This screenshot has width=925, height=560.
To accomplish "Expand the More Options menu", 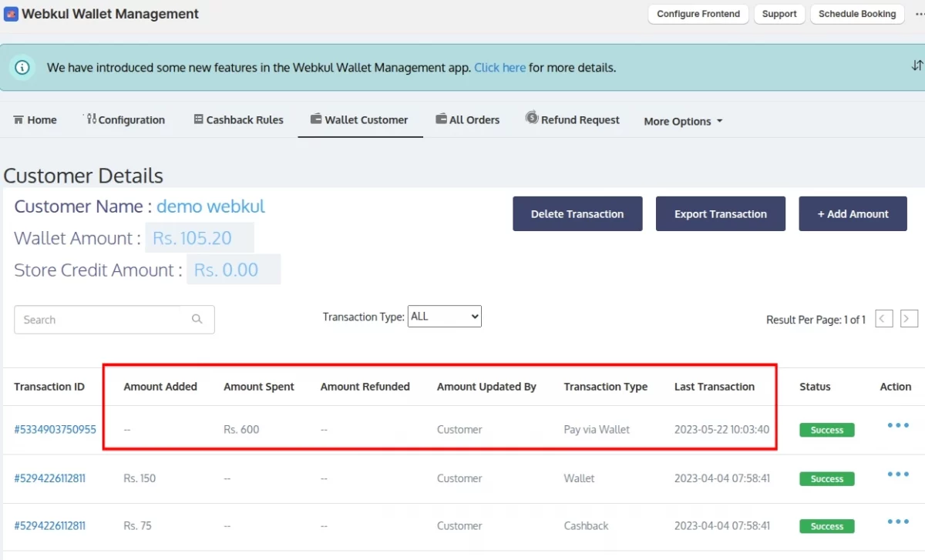I will pos(683,121).
